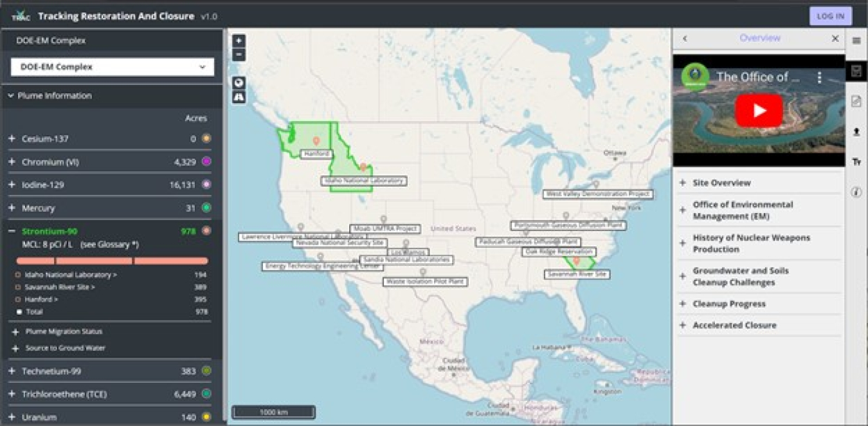Viewport: 868px width, 426px height.
Task: Click the Hanford map pin marker
Action: click(x=316, y=140)
